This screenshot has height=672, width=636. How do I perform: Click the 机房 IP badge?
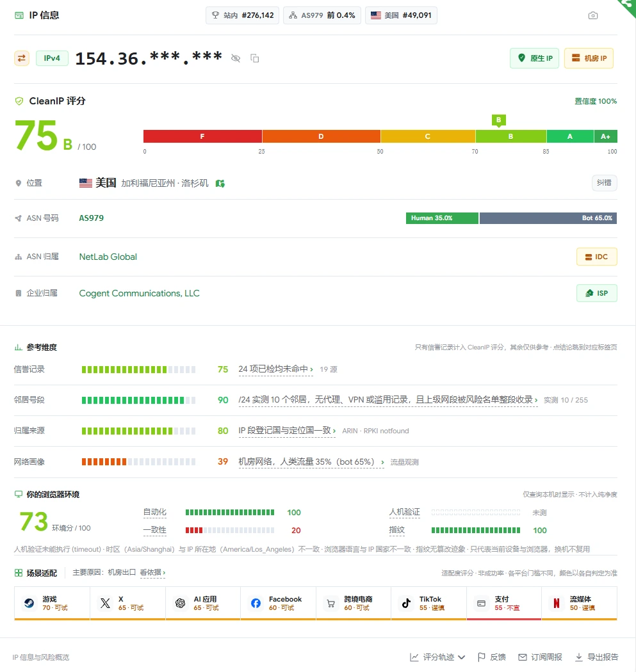pos(589,58)
